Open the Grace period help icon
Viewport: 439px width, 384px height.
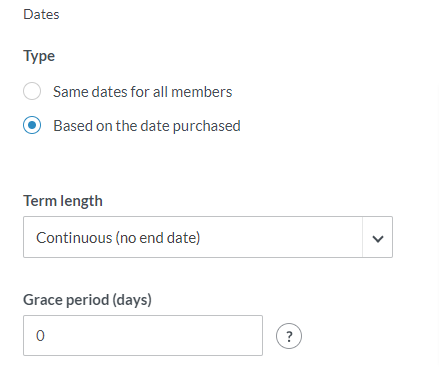289,336
